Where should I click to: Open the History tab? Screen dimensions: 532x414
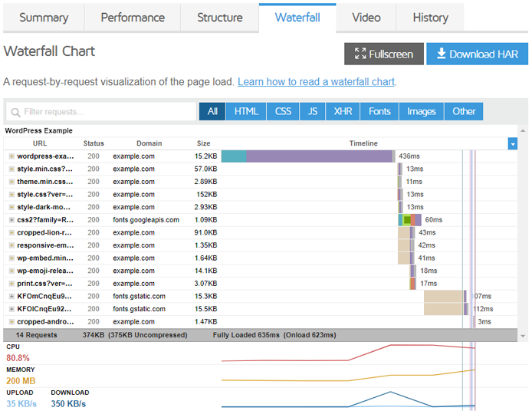430,18
